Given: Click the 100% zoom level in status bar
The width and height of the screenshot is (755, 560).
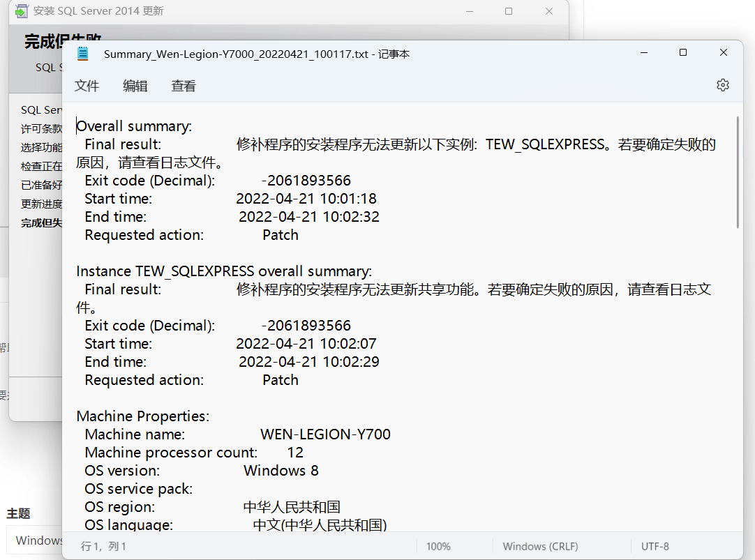Looking at the screenshot, I should pos(438,547).
